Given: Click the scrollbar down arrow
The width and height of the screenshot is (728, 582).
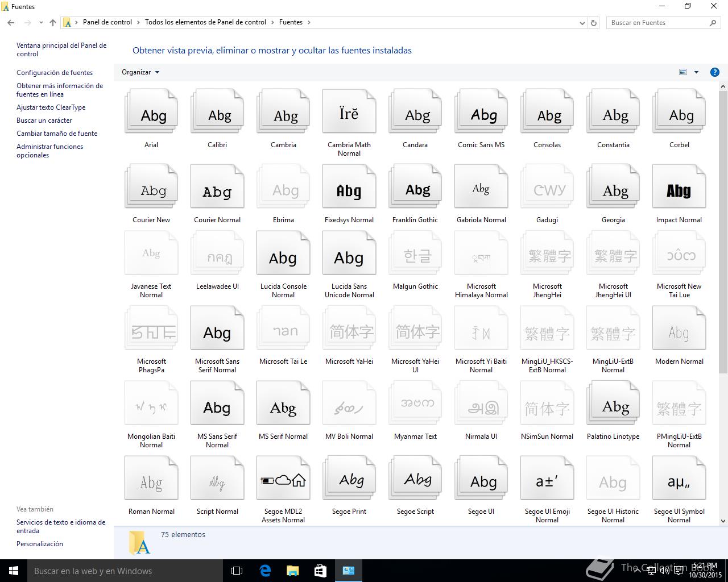Looking at the screenshot, I should (723, 521).
